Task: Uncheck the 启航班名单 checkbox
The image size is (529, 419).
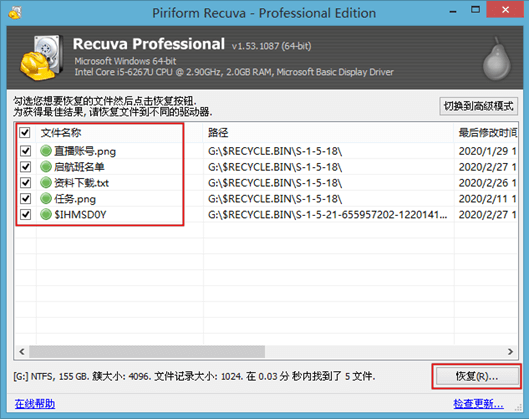Action: tap(26, 167)
